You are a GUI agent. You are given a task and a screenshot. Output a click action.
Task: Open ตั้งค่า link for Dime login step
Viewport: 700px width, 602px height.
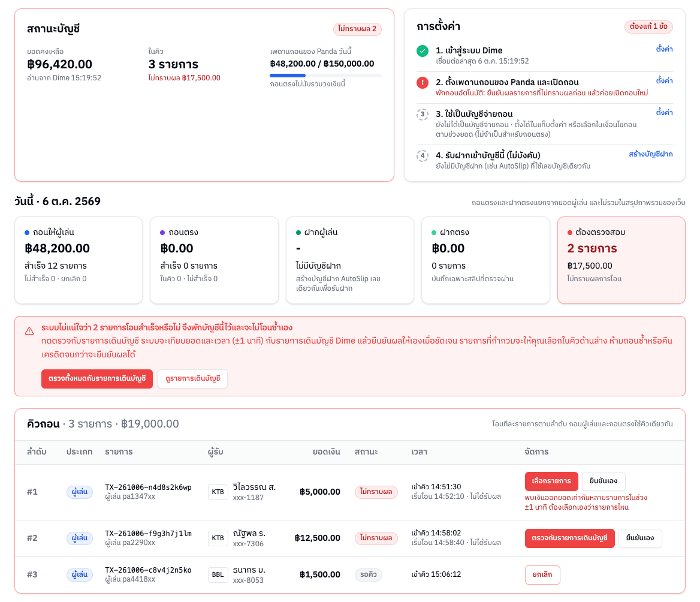coord(664,49)
